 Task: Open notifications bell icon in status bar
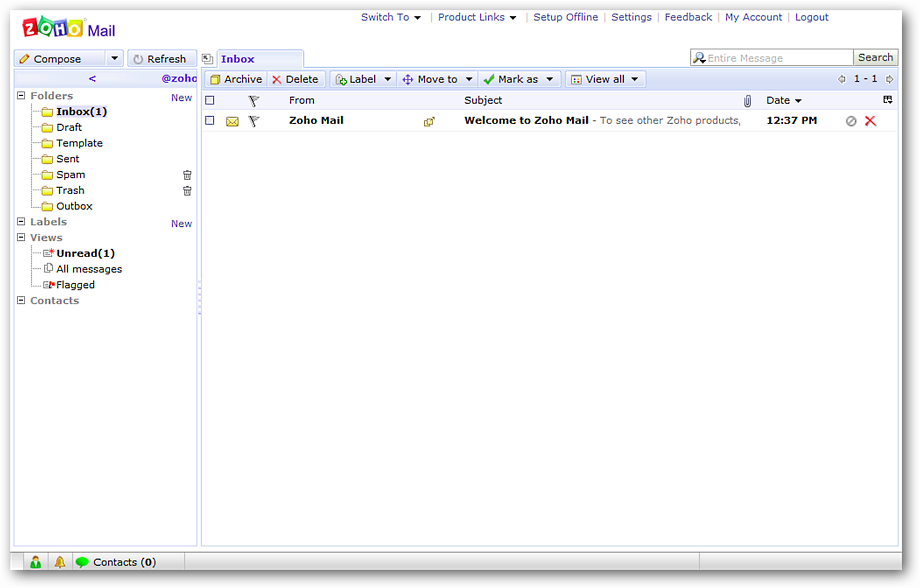point(60,562)
